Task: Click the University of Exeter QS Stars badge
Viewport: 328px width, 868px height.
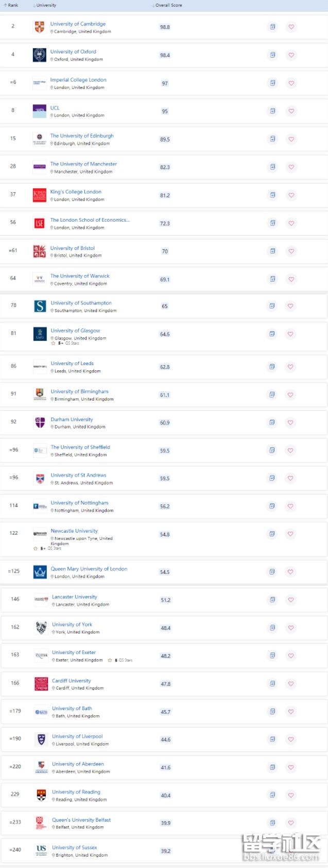Action: click(x=120, y=660)
